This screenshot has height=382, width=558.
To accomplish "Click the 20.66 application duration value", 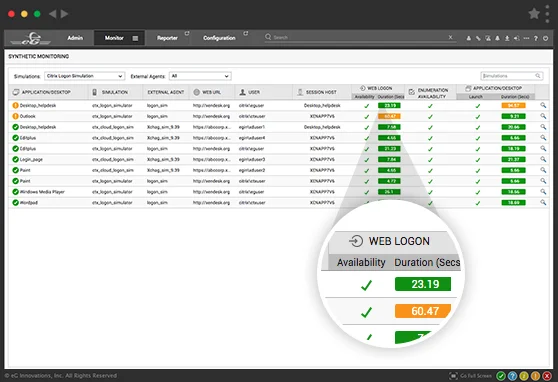I will (513, 127).
